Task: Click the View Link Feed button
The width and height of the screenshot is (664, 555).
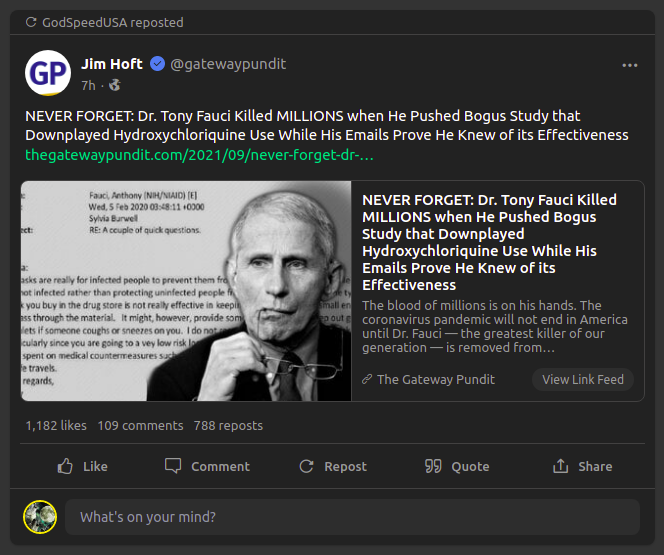Action: (583, 379)
